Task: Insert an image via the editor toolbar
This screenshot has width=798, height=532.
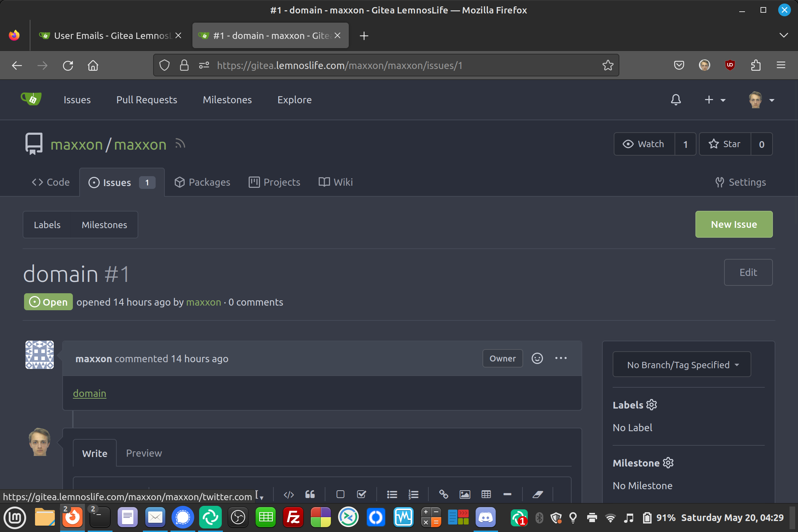Action: tap(465, 494)
